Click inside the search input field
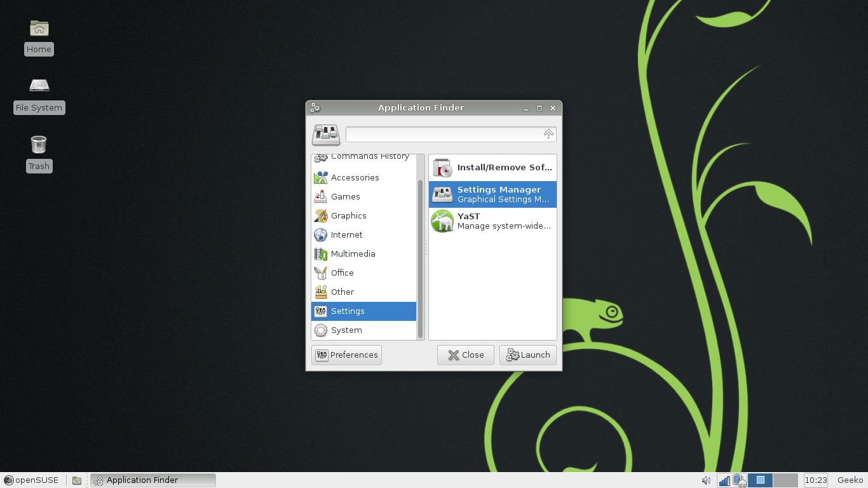This screenshot has width=868, height=488. pos(445,134)
